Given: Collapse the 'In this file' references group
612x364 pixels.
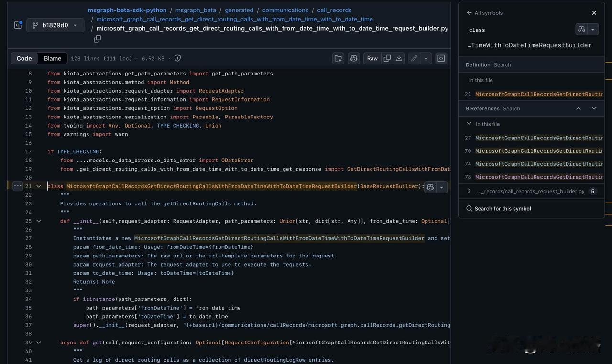Looking at the screenshot, I should (x=469, y=124).
